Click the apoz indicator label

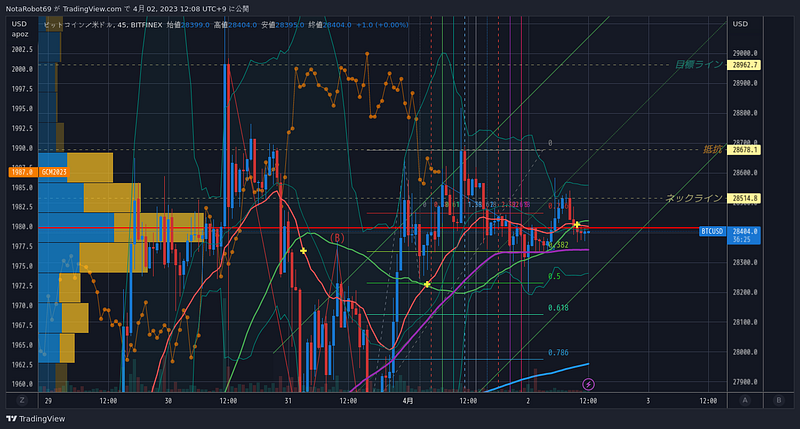click(x=20, y=34)
